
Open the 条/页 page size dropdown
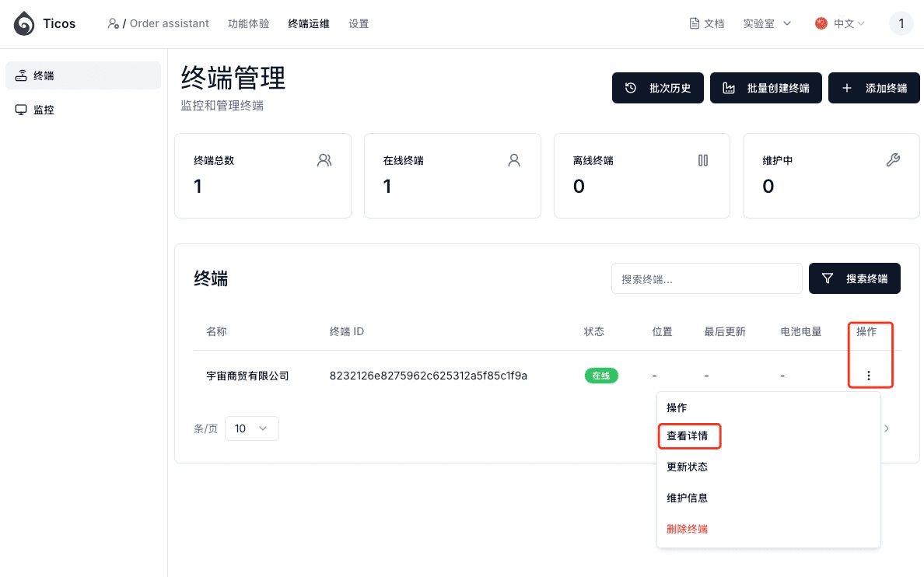point(251,428)
